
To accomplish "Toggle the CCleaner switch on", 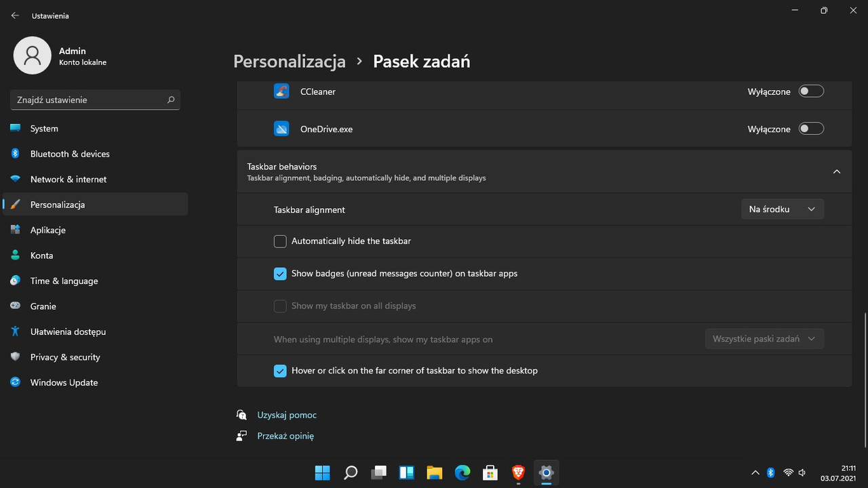I will [x=811, y=91].
